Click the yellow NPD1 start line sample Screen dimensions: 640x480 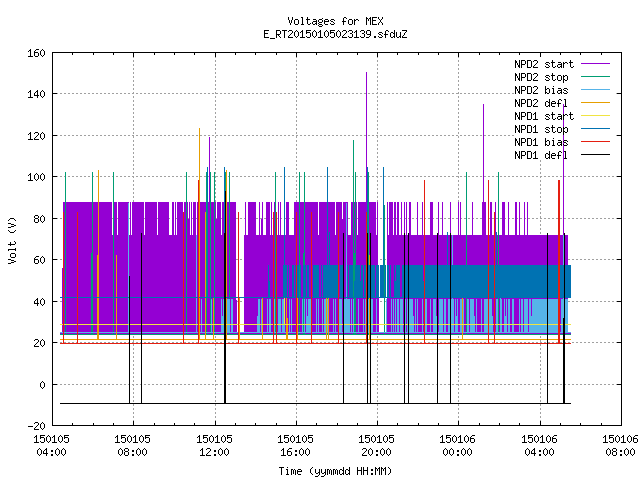pos(595,116)
